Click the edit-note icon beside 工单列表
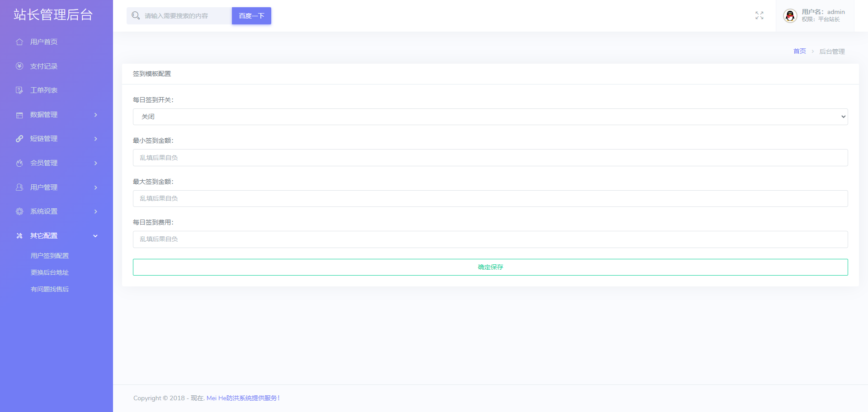The image size is (868, 412). [19, 90]
